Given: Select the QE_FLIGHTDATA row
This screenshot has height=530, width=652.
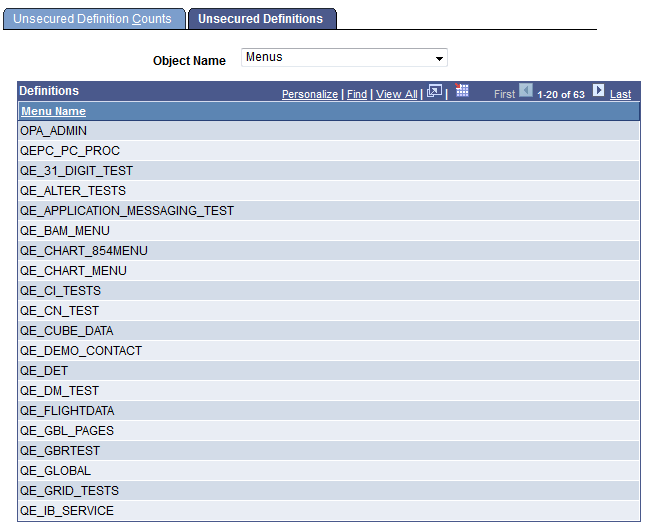Looking at the screenshot, I should [328, 410].
